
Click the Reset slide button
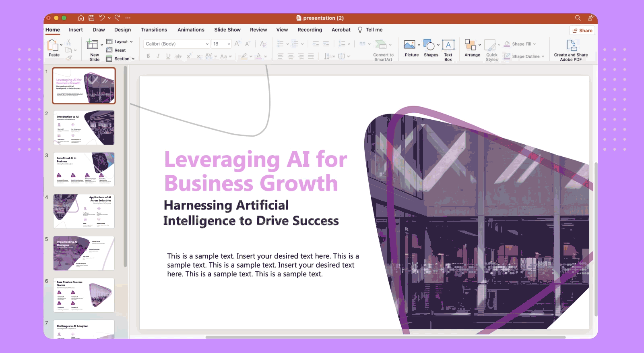click(116, 50)
